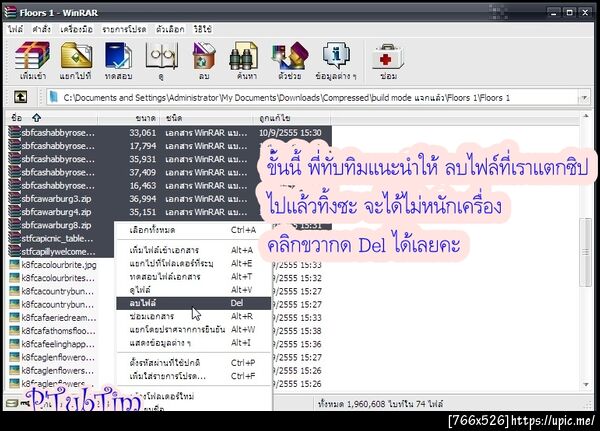Open the วิธีใช้ (Help) menu

tap(202, 29)
